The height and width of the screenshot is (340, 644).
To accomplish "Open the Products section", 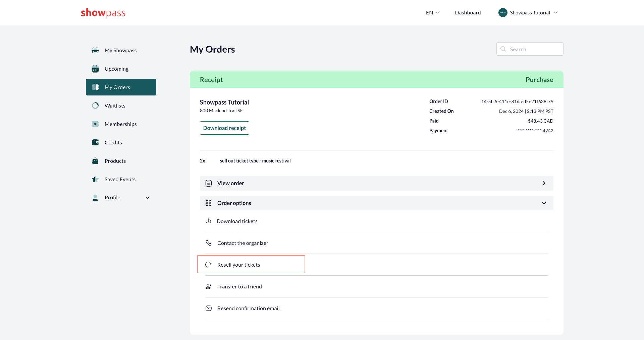I will click(121, 161).
